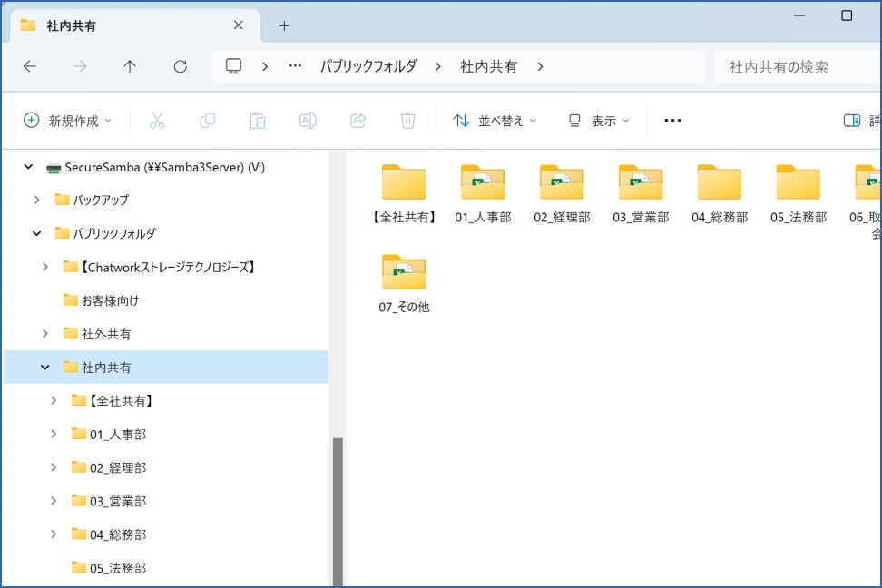Refresh the current folder view

180,66
